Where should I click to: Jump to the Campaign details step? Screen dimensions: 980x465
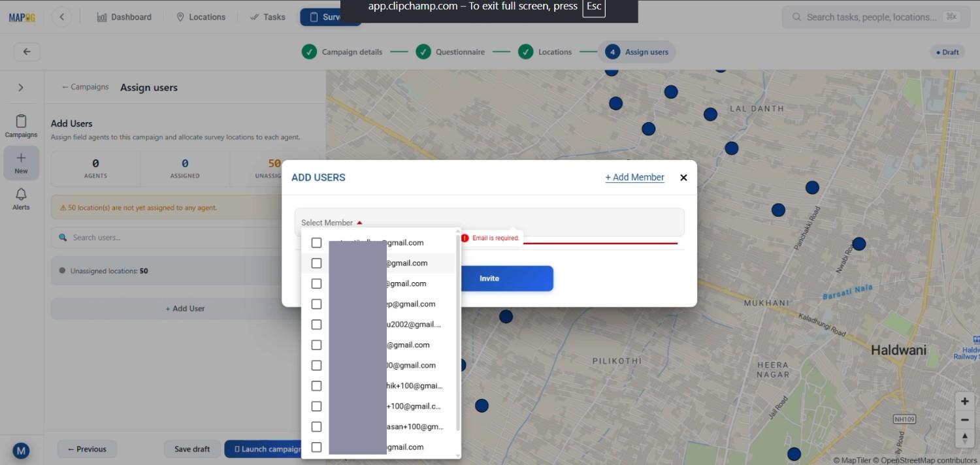pos(342,52)
